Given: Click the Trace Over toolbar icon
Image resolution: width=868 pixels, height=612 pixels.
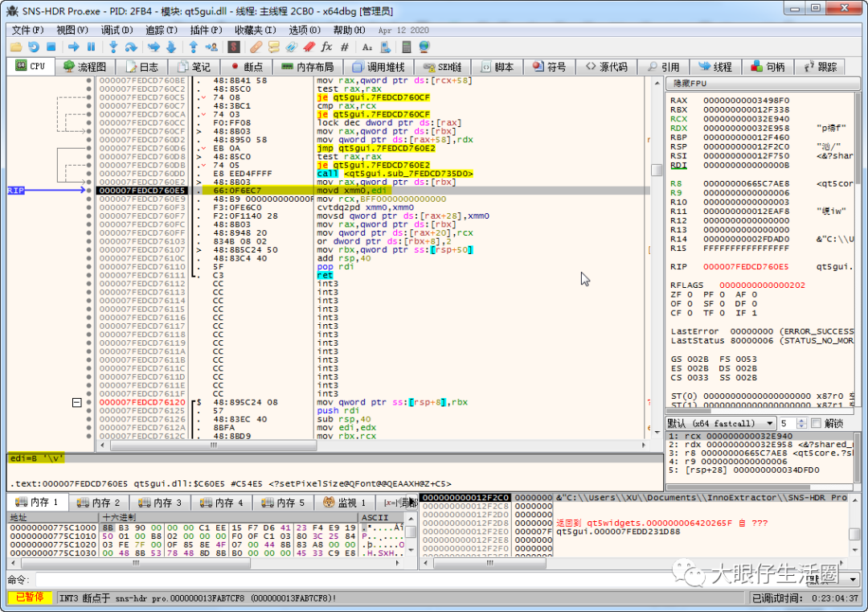Looking at the screenshot, I should click(171, 47).
